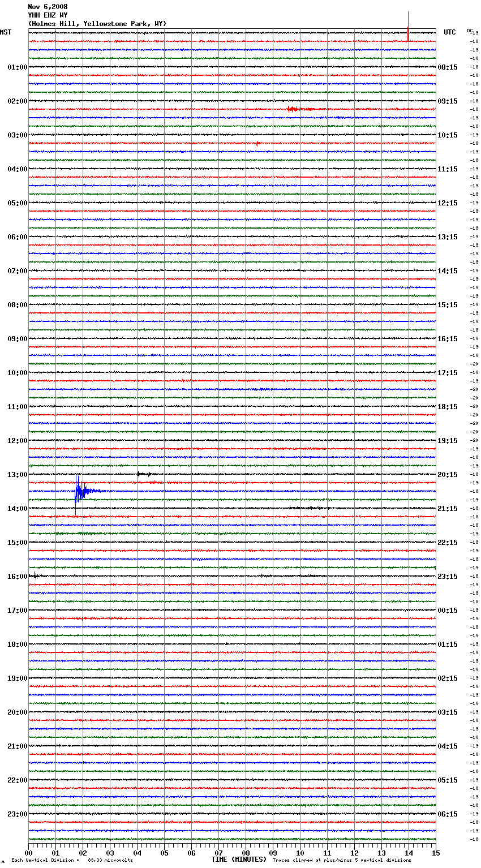Click the 06:15 UTC time label
Viewport: 481px width, 868px height.
click(x=448, y=814)
